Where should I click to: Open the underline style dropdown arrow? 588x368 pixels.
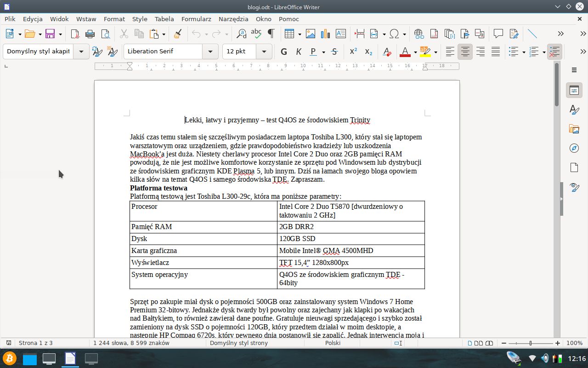(x=323, y=52)
